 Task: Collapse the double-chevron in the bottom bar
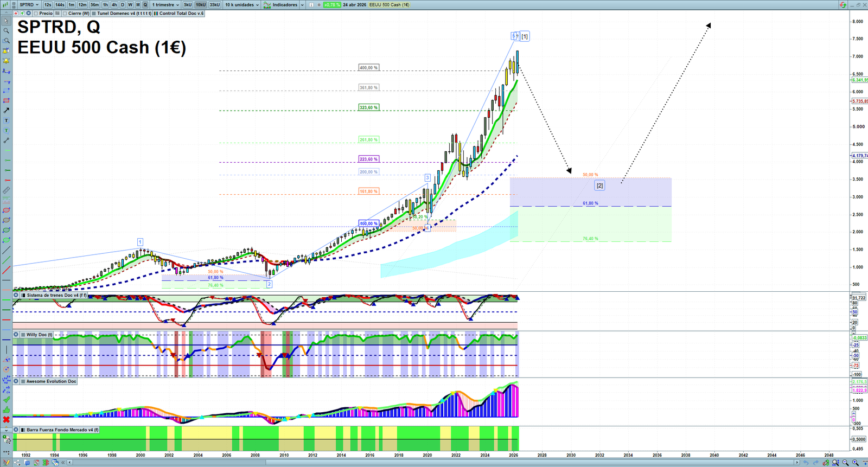click(x=63, y=463)
